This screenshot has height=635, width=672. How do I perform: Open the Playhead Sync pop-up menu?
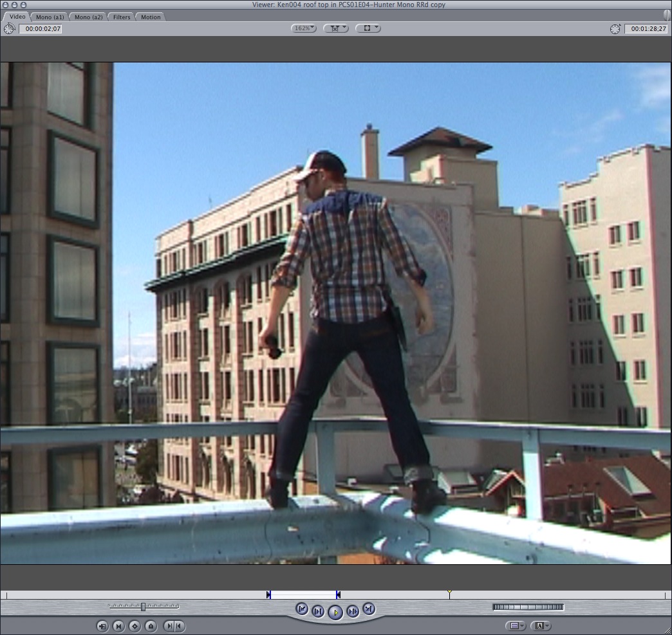pos(368,28)
